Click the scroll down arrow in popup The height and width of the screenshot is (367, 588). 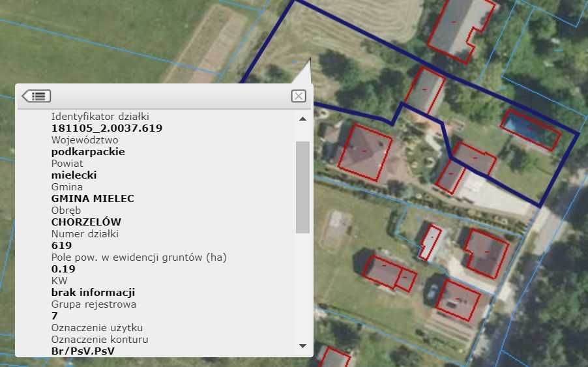point(302,346)
